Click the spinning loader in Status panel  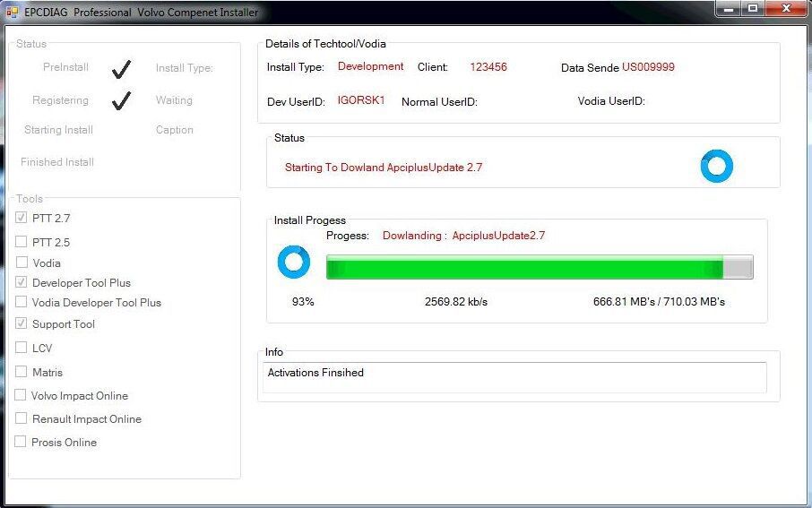coord(717,167)
